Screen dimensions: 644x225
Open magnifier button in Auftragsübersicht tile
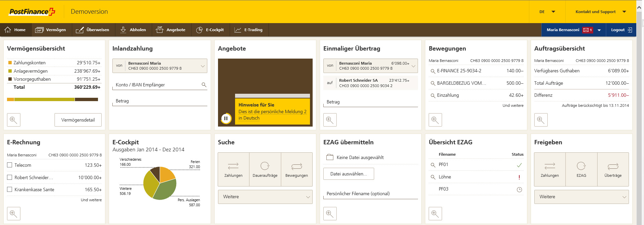point(541,120)
